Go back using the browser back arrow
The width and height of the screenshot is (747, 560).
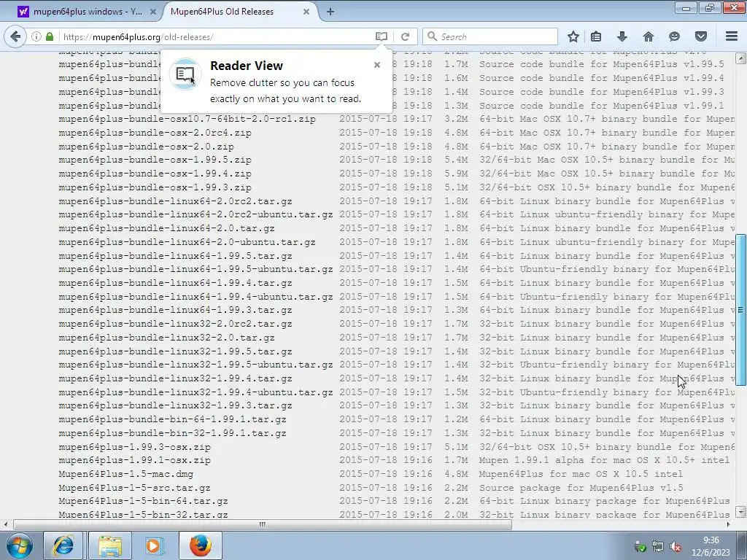(x=15, y=36)
